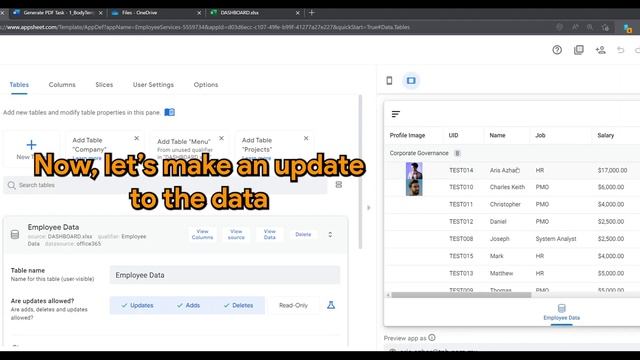This screenshot has width=640, height=360.
Task: Click the preview horizontal scrollbar thumb
Action: click(461, 295)
